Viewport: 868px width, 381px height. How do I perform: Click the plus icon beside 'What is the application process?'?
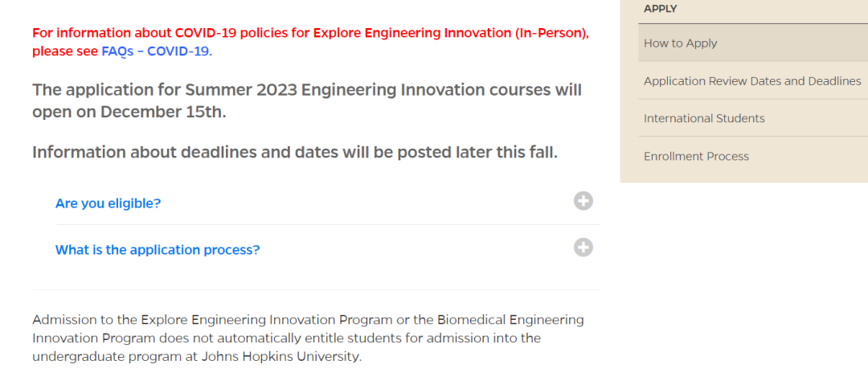tap(583, 248)
